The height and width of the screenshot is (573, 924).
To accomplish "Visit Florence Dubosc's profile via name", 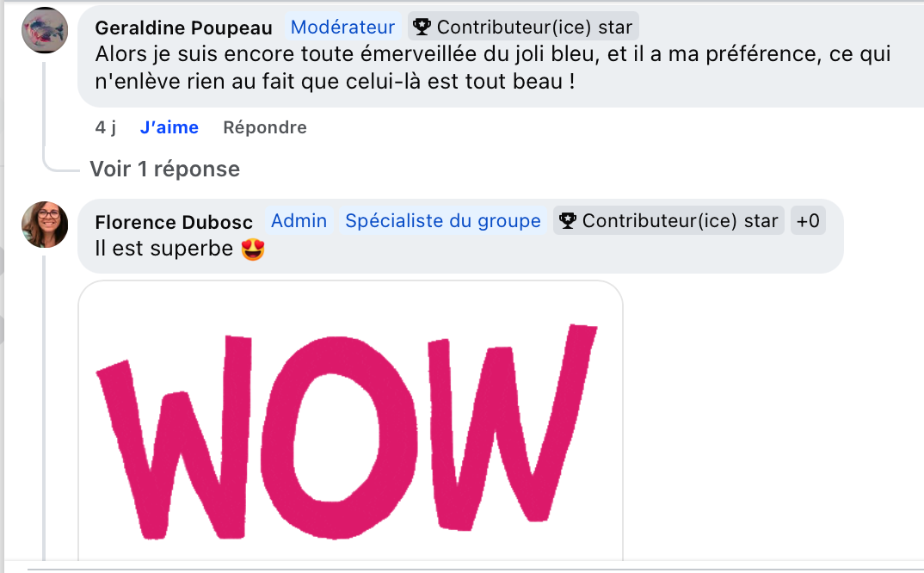I will click(x=174, y=222).
